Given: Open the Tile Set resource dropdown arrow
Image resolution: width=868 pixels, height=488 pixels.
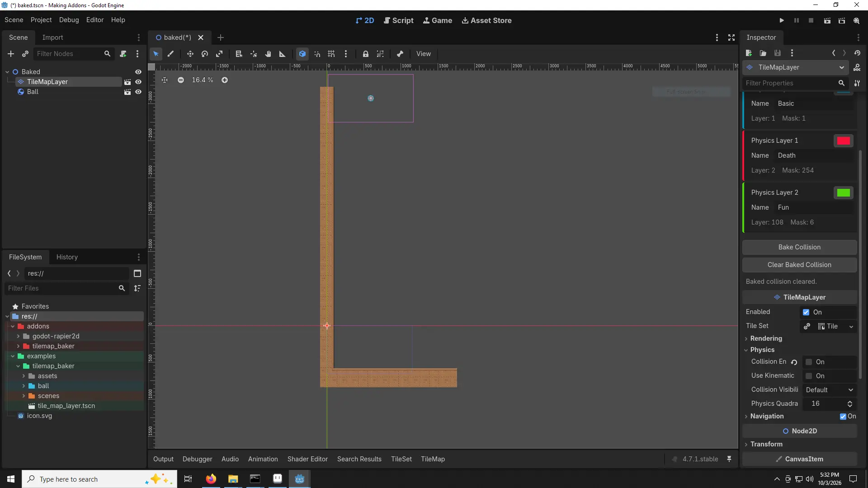Looking at the screenshot, I should [x=851, y=327].
